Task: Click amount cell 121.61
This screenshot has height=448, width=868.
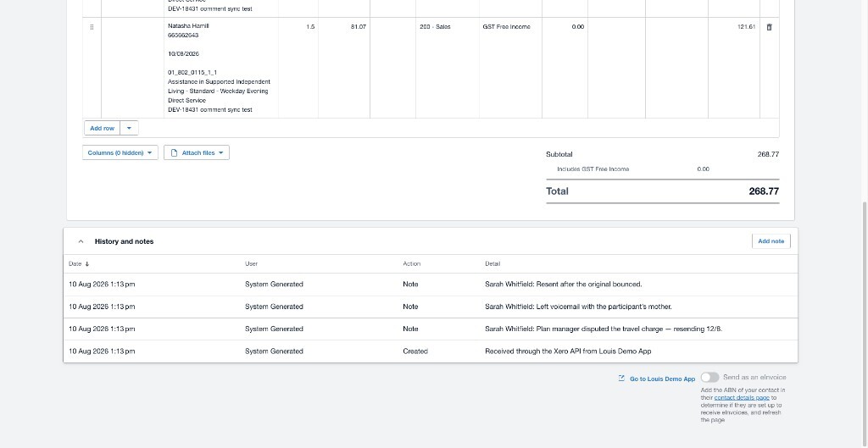Action: coord(733,68)
